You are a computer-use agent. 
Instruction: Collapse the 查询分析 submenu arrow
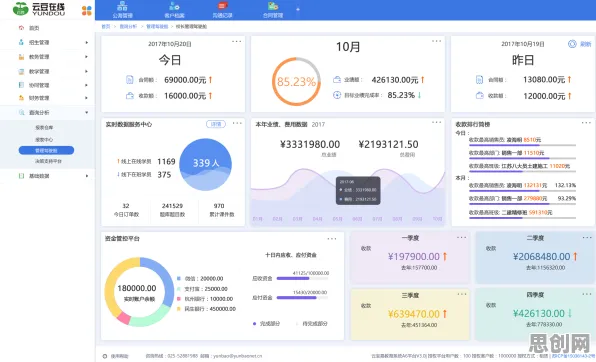coord(87,112)
